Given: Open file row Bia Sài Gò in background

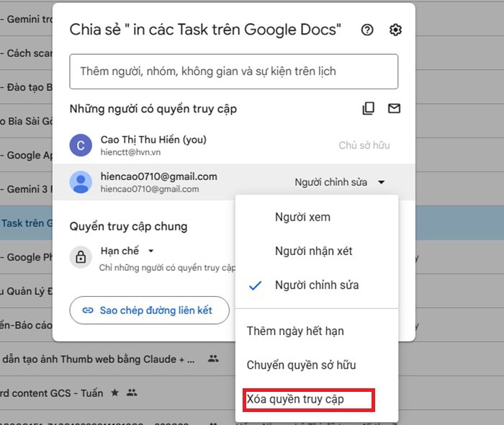Looking at the screenshot, I should click(27, 121).
